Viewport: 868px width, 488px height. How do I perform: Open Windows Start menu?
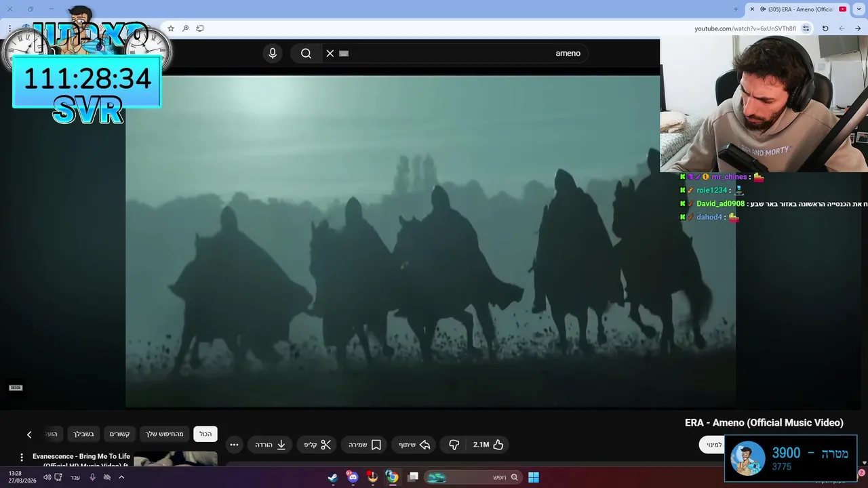coord(534,477)
